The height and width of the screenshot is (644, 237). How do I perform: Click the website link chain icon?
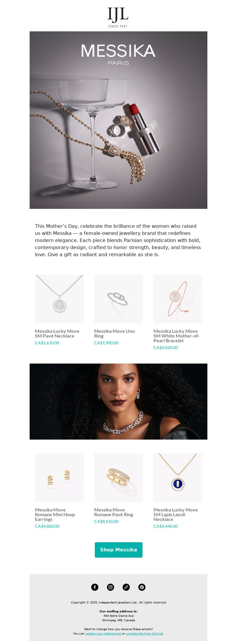click(126, 587)
